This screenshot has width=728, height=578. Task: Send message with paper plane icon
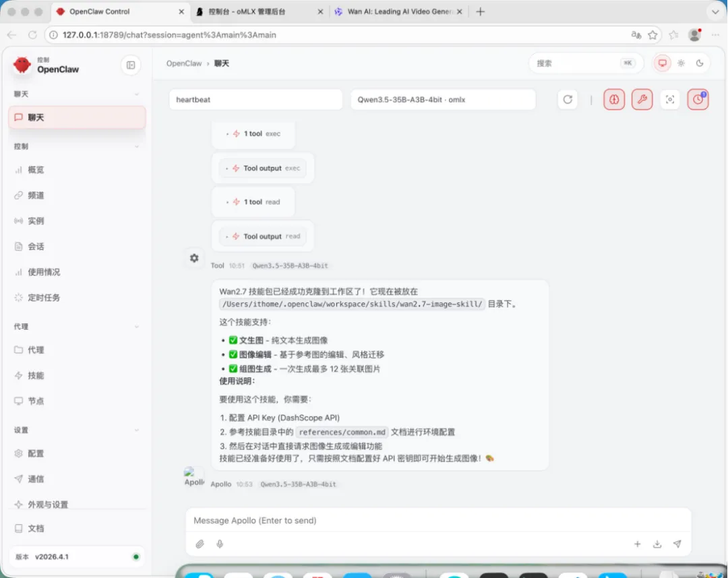677,544
